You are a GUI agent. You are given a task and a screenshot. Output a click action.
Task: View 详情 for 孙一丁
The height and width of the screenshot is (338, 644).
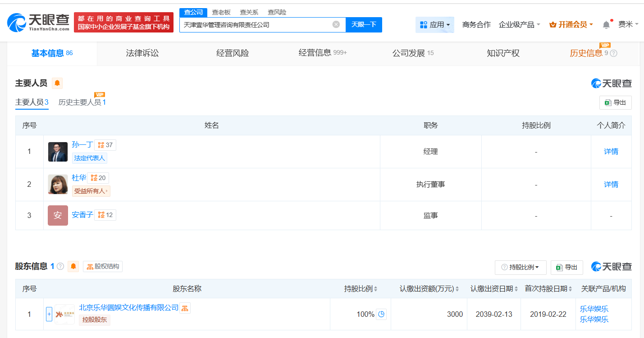pyautogui.click(x=611, y=152)
